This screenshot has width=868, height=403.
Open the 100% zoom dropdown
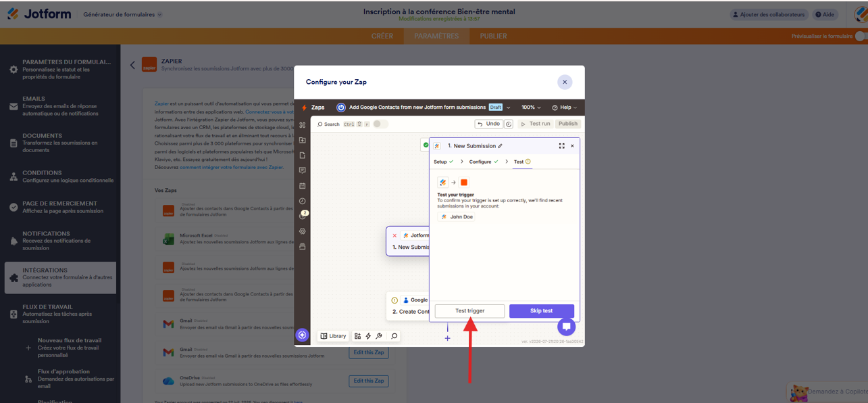(x=531, y=108)
